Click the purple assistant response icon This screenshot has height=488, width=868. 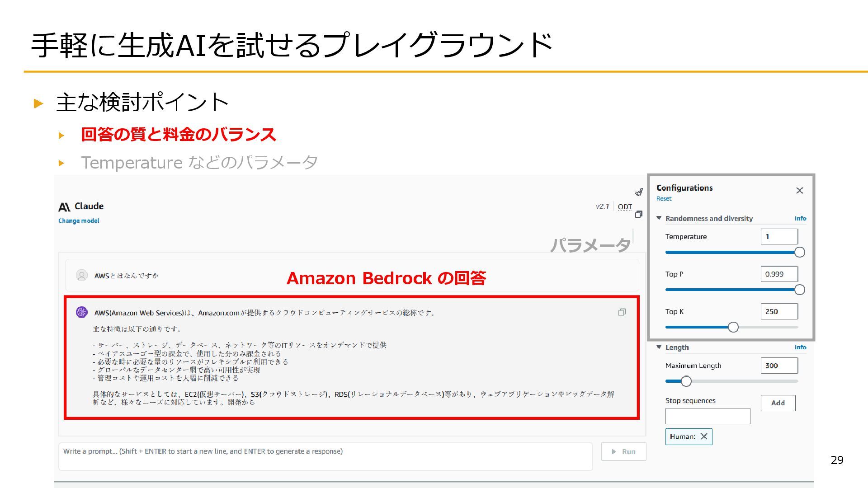[82, 312]
